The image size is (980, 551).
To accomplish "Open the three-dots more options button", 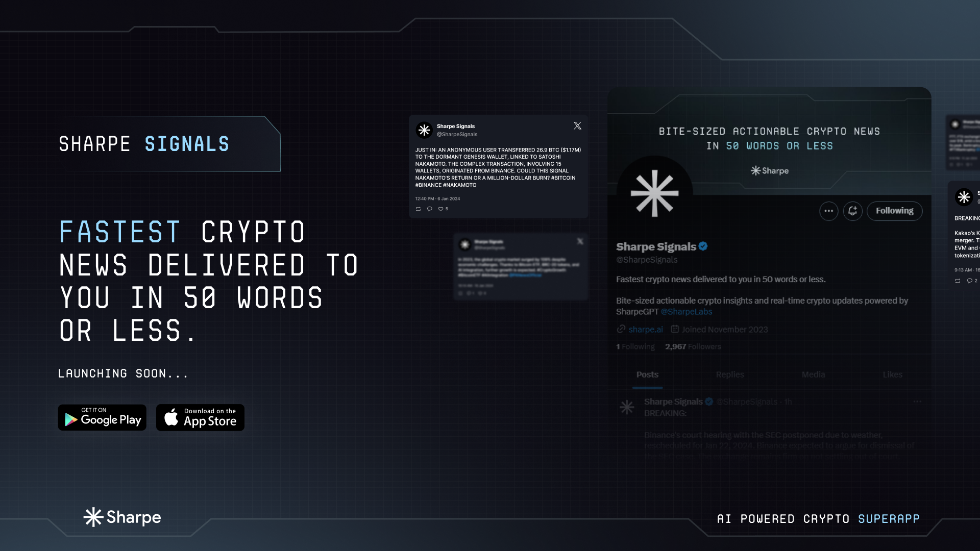I will [828, 211].
